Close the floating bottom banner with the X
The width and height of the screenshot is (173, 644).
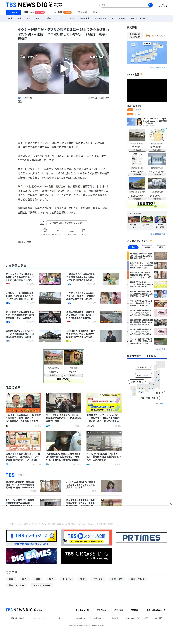pos(171,504)
